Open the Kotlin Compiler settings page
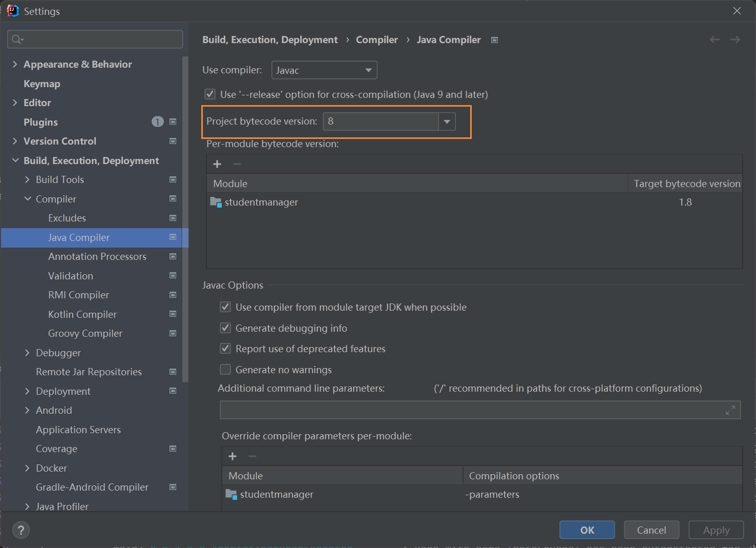The image size is (756, 548). (82, 314)
